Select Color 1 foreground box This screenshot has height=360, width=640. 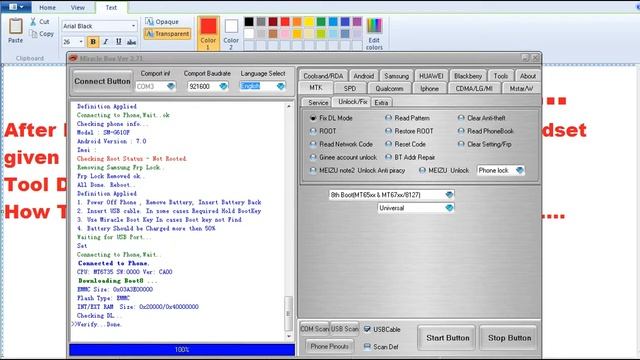pos(209,34)
